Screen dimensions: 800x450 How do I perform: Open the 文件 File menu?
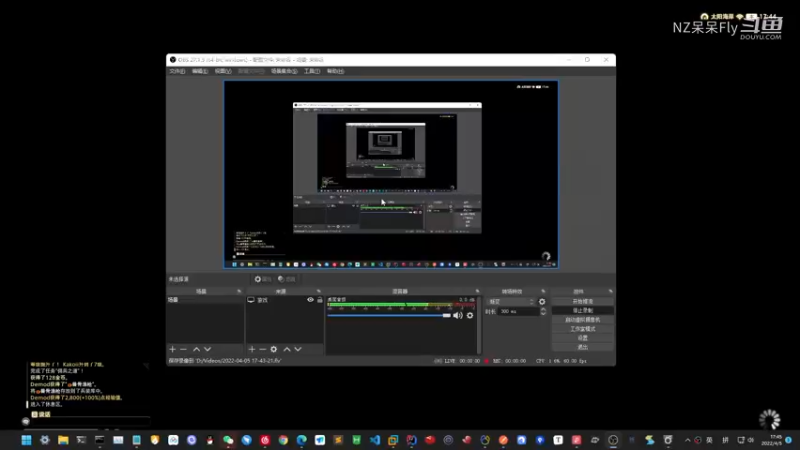click(x=177, y=71)
